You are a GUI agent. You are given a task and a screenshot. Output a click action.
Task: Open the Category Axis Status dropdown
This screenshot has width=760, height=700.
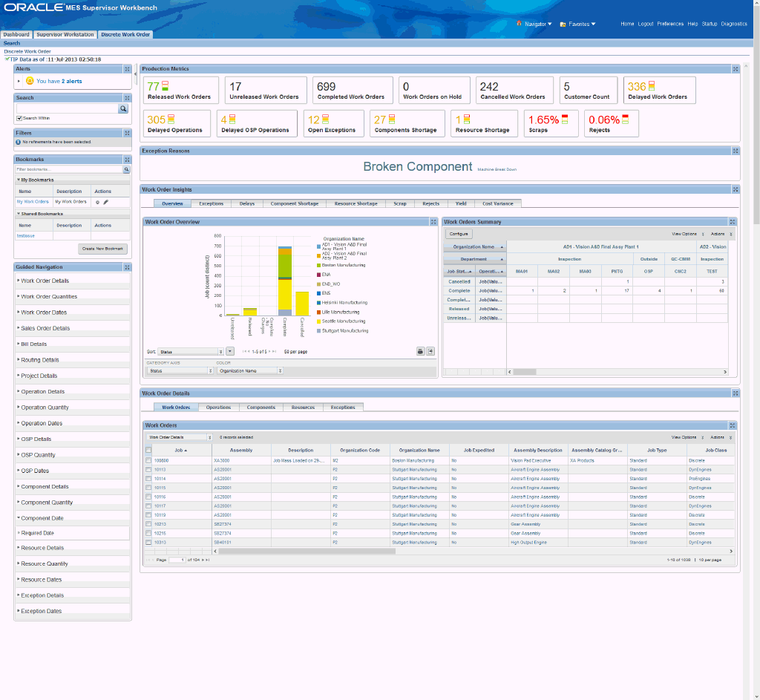(x=180, y=371)
